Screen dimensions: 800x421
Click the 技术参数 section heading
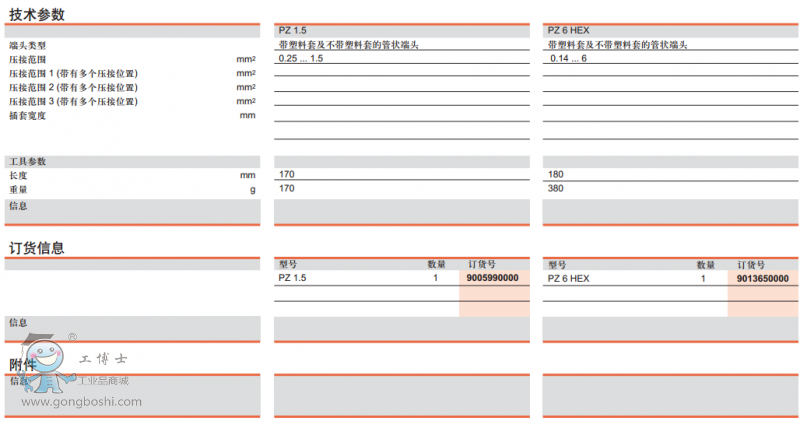pyautogui.click(x=37, y=14)
